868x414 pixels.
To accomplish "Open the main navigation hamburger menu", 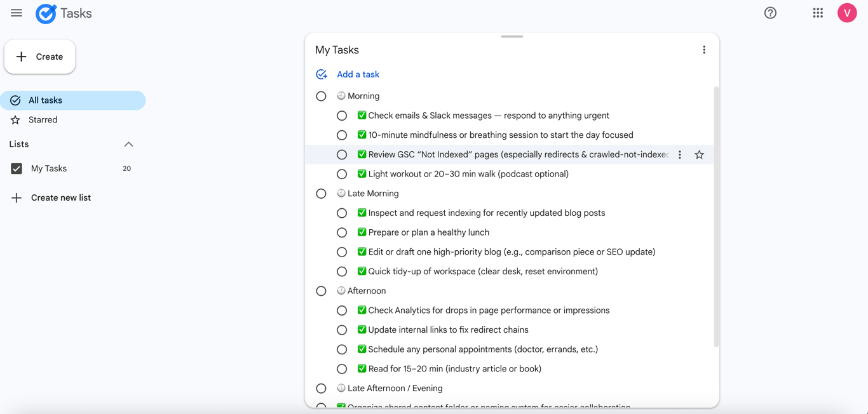I will click(x=16, y=13).
